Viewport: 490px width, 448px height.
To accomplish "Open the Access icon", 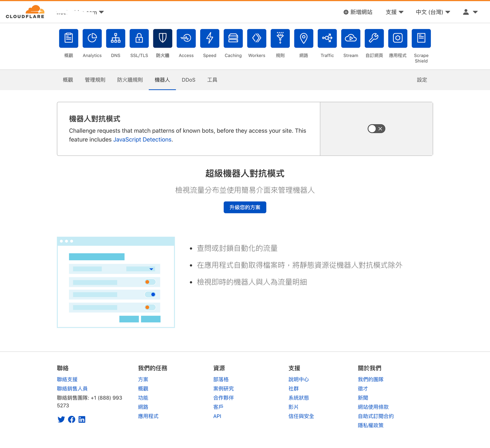I will pyautogui.click(x=186, y=38).
